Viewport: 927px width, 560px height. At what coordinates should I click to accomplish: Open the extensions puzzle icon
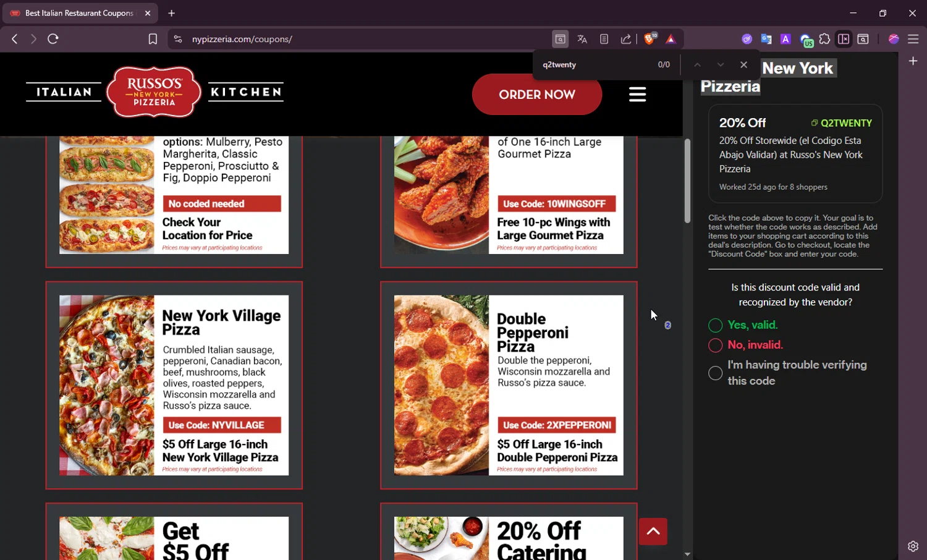pos(824,39)
